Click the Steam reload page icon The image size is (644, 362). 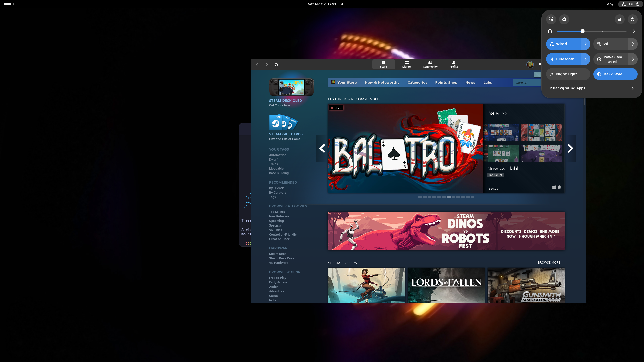(x=276, y=65)
